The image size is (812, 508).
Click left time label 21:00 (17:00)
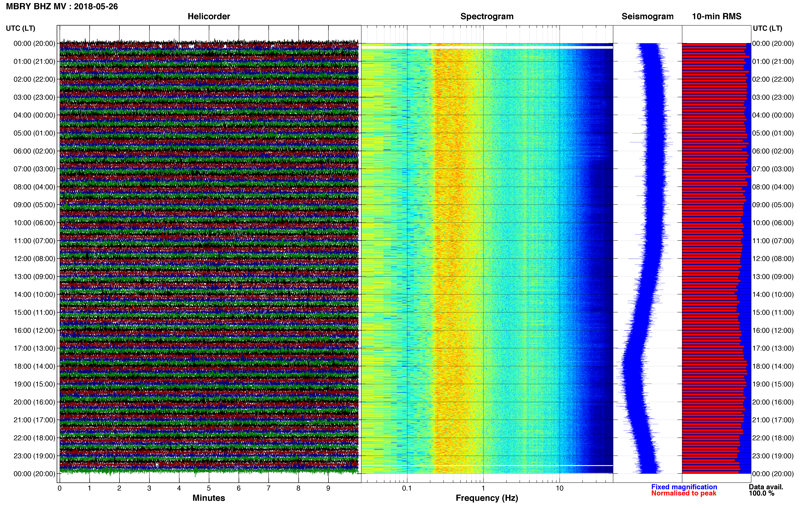[x=34, y=420]
